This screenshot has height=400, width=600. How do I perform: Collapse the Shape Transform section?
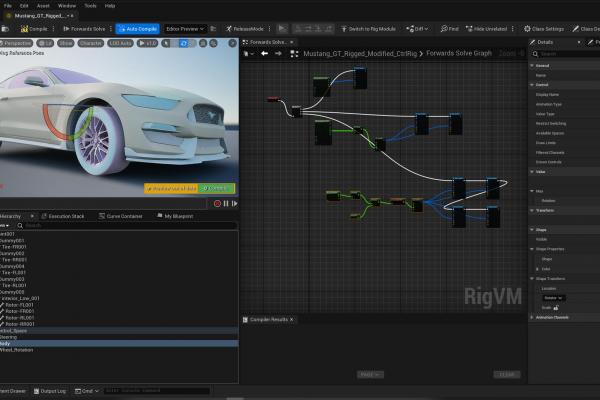coord(532,278)
